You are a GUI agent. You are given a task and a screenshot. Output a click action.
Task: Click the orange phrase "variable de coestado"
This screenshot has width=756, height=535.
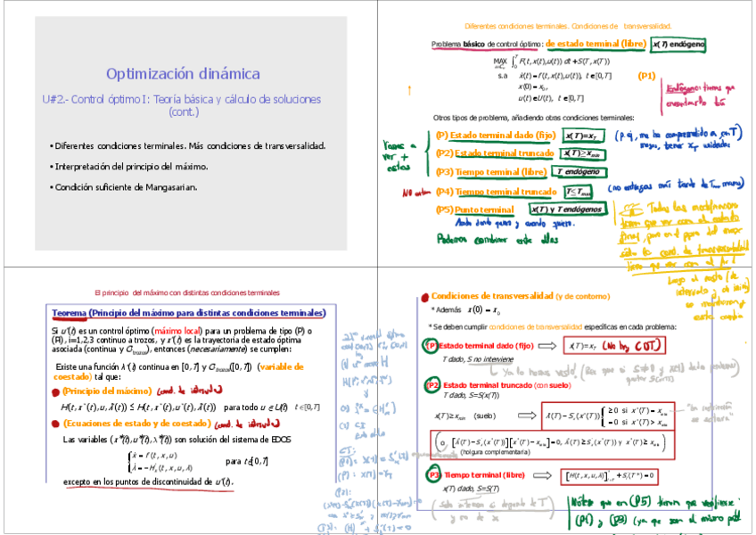(178, 372)
